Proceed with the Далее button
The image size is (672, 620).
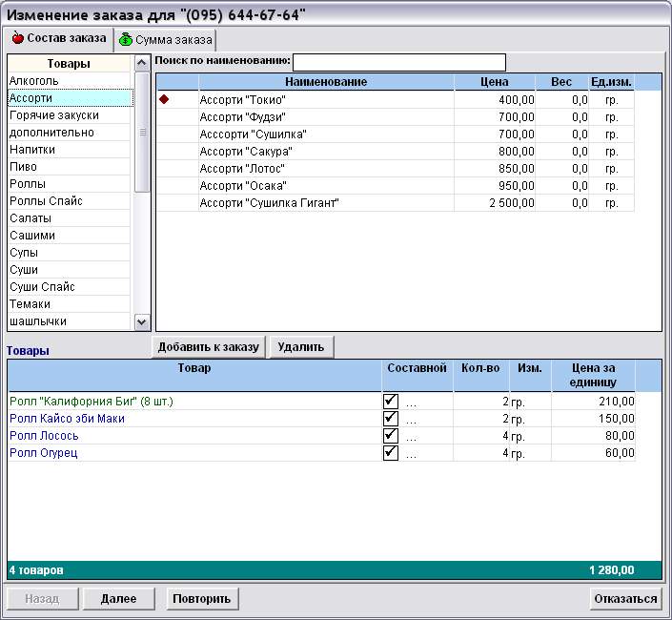tap(118, 599)
